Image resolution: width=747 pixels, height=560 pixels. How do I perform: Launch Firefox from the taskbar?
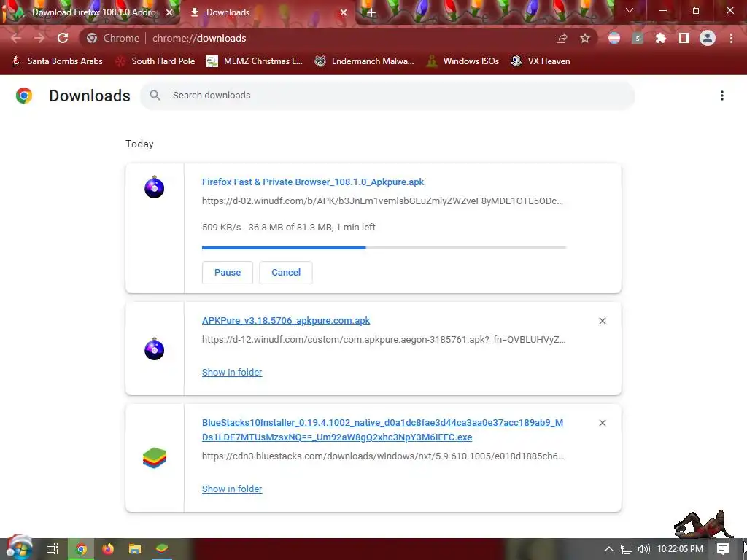pos(108,549)
